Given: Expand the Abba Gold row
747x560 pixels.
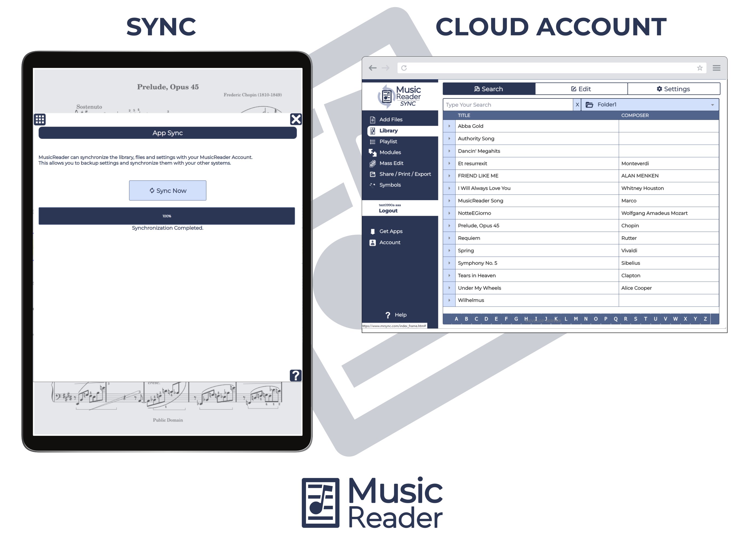Looking at the screenshot, I should click(449, 126).
